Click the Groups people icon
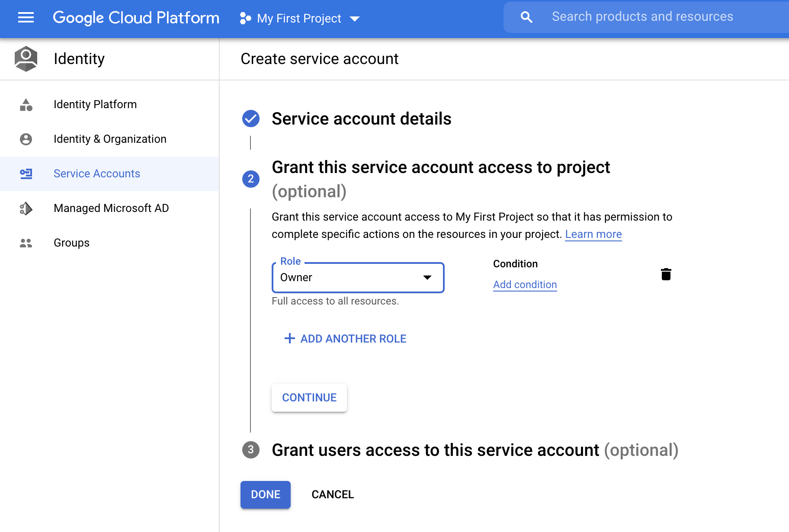 26,243
